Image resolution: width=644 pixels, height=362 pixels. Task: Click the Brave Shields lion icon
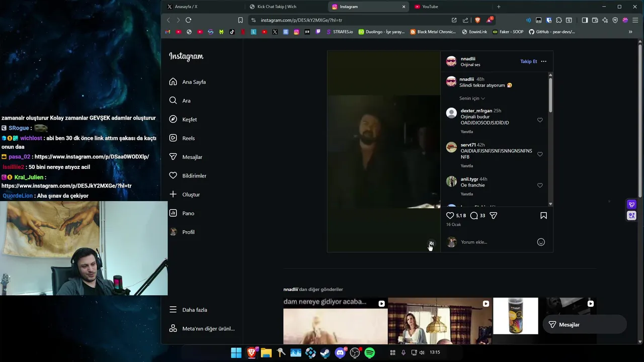coord(477,20)
